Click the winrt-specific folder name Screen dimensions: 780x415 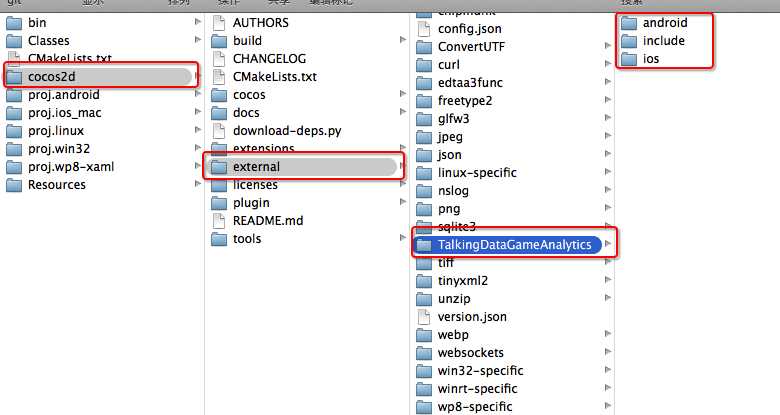pyautogui.click(x=477, y=389)
